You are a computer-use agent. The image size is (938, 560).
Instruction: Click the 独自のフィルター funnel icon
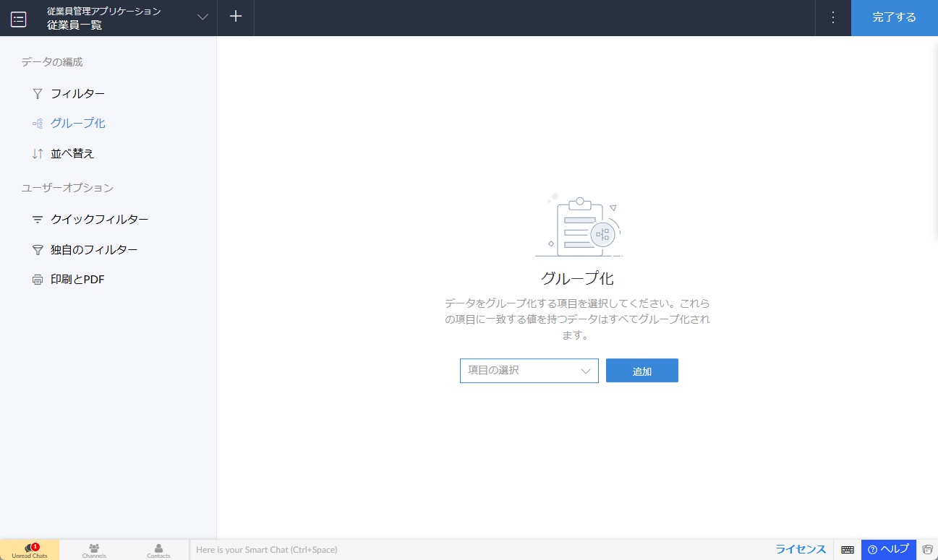(38, 250)
